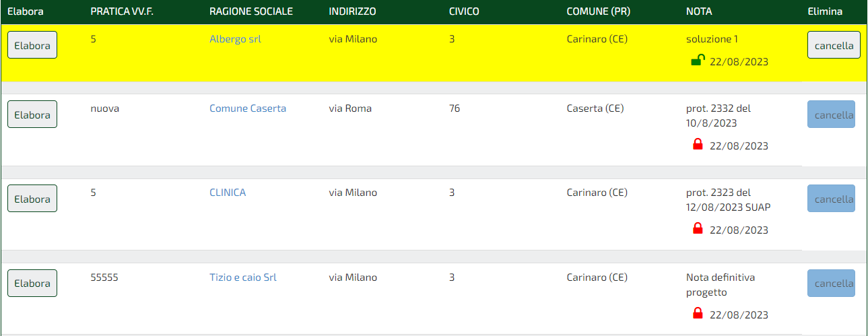Click the red lock in Tizio e caio row

[698, 313]
